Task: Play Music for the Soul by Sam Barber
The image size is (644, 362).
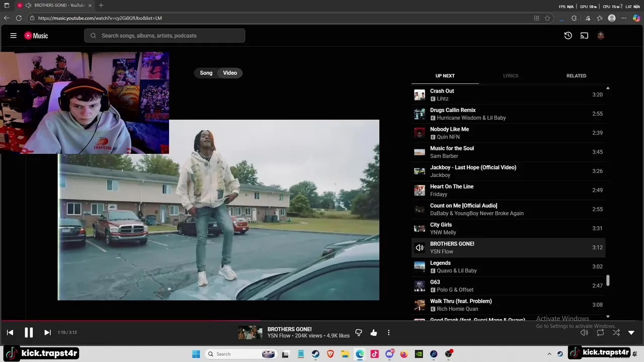Action: (508, 152)
